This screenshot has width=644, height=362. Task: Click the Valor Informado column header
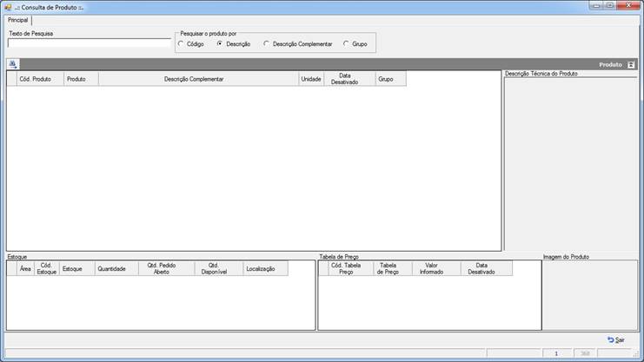[x=436, y=269]
